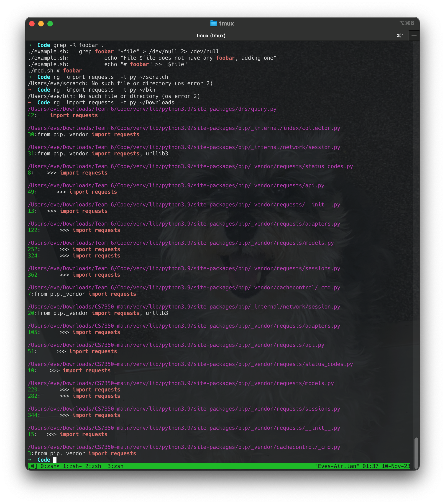Click the ⌘1 indicator on the tab bar
This screenshot has width=445, height=504.
pyautogui.click(x=400, y=35)
